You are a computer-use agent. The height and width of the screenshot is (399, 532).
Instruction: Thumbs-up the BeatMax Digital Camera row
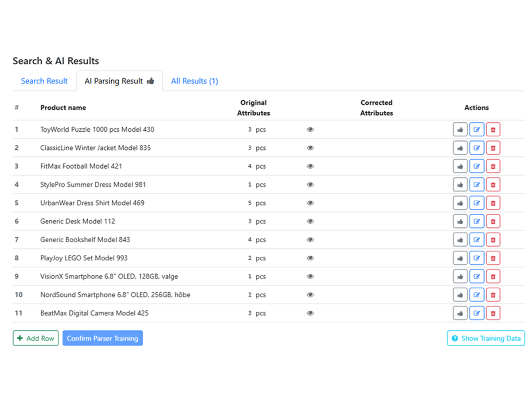pos(460,313)
